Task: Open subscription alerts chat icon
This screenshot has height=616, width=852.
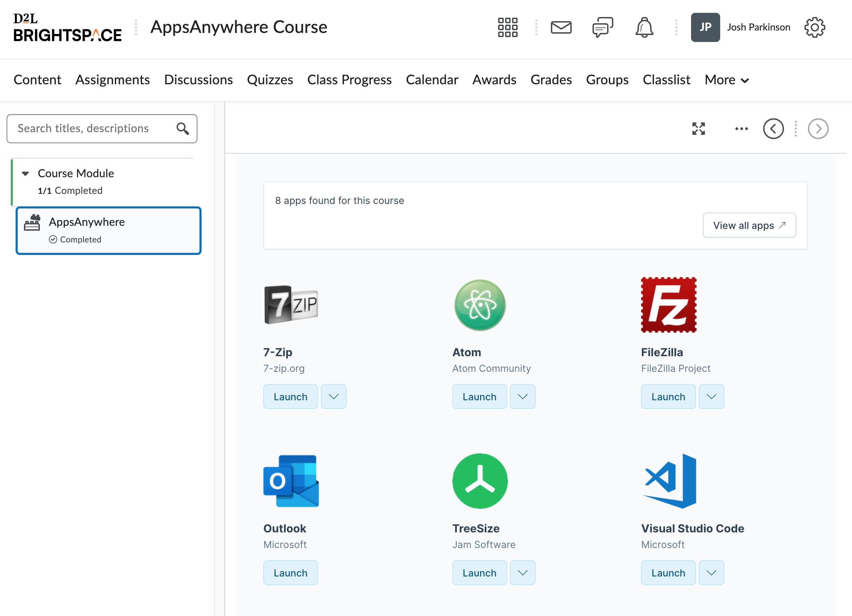Action: pos(603,27)
